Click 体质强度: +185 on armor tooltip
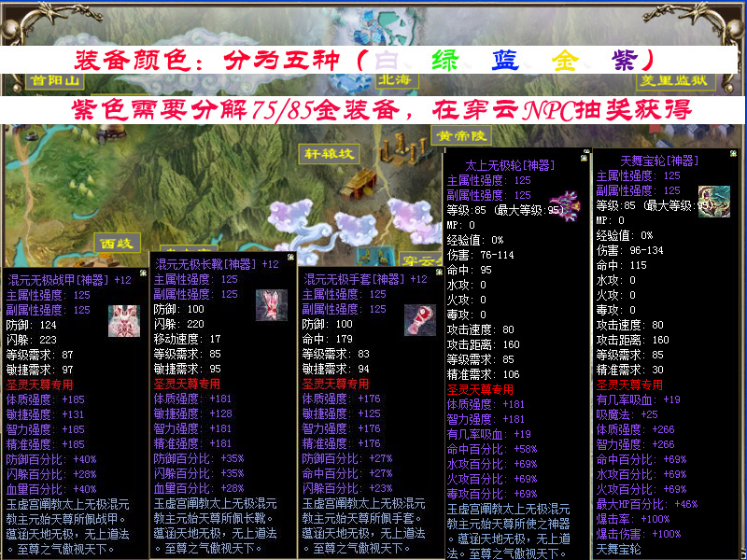Viewport: 747px width, 560px height. 45,399
